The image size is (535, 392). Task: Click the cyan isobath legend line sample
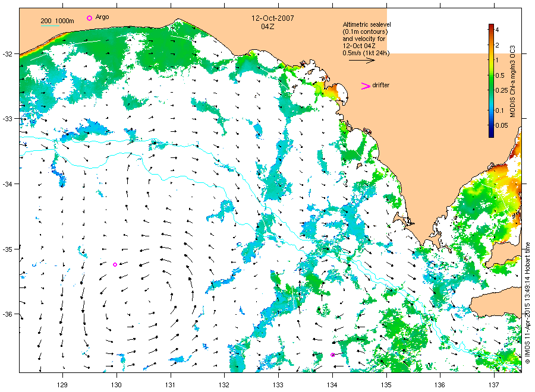pos(50,26)
